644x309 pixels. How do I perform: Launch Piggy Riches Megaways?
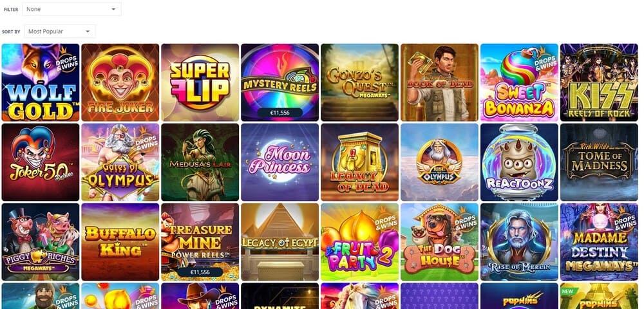pyautogui.click(x=41, y=241)
